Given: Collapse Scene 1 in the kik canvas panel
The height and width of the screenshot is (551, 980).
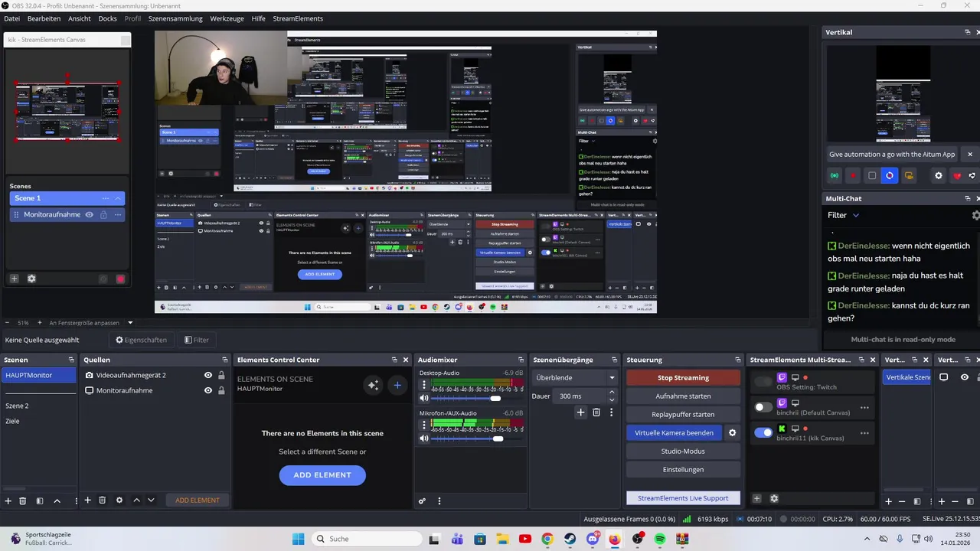Looking at the screenshot, I should pos(118,198).
